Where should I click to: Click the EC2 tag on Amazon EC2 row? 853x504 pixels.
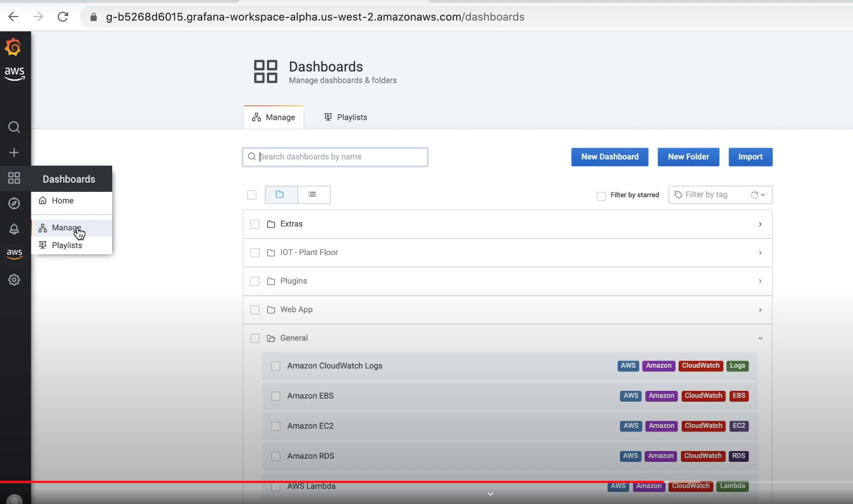[739, 426]
